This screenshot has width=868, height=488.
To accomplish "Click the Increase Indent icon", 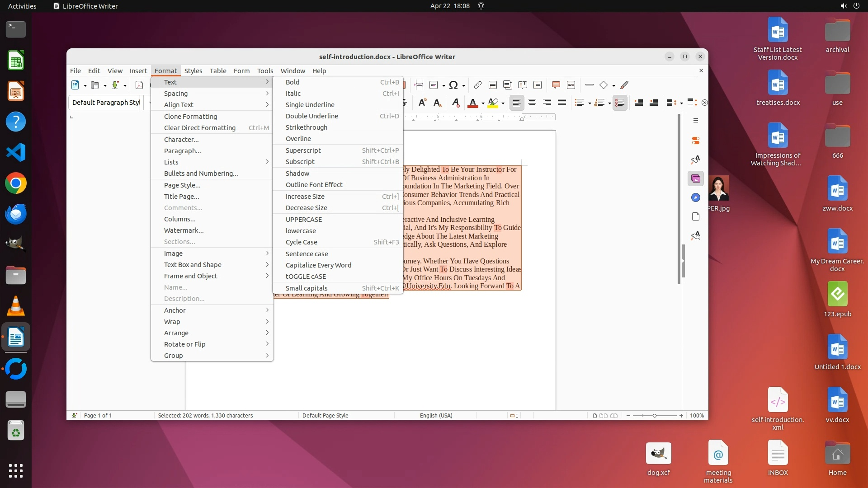I will [639, 103].
